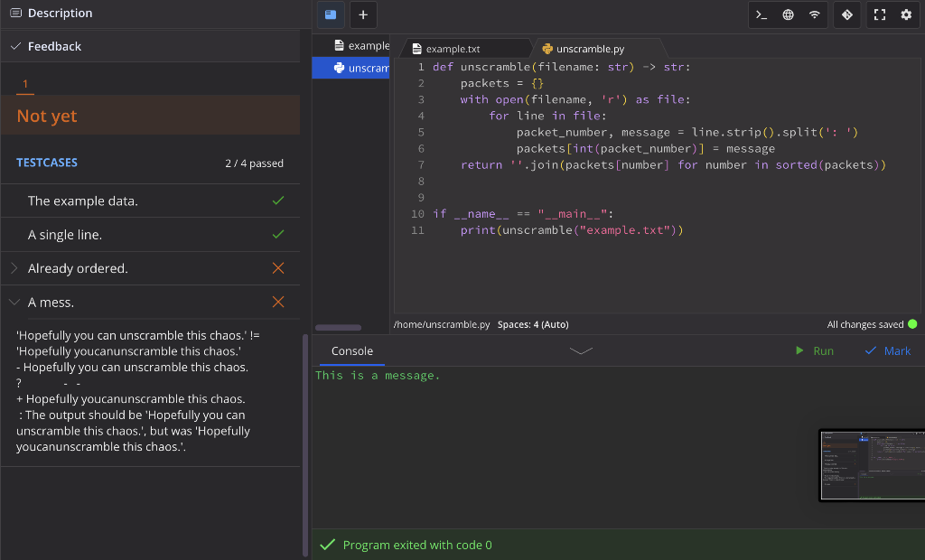Click the globe web preview icon

pos(789,14)
